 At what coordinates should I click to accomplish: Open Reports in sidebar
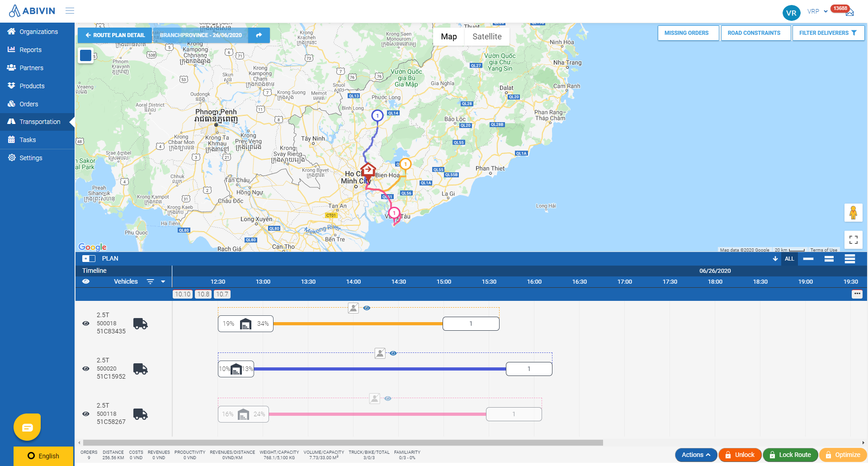point(37,50)
